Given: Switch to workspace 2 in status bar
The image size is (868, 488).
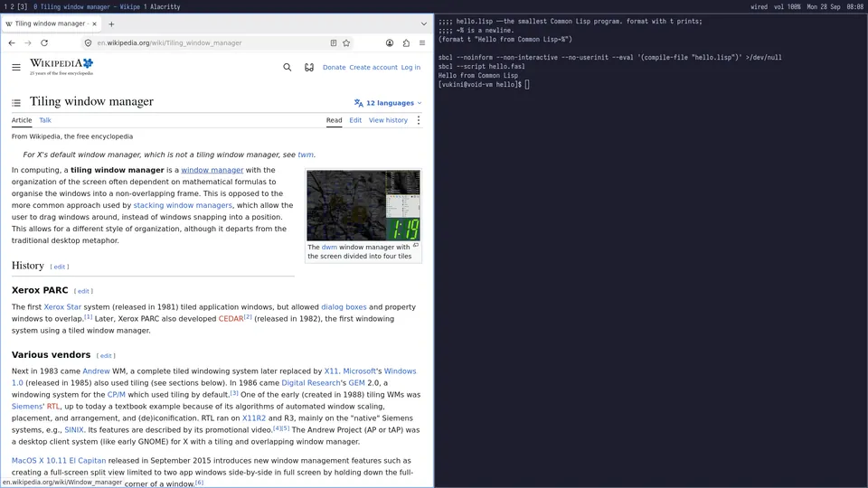Looking at the screenshot, I should tap(12, 6).
